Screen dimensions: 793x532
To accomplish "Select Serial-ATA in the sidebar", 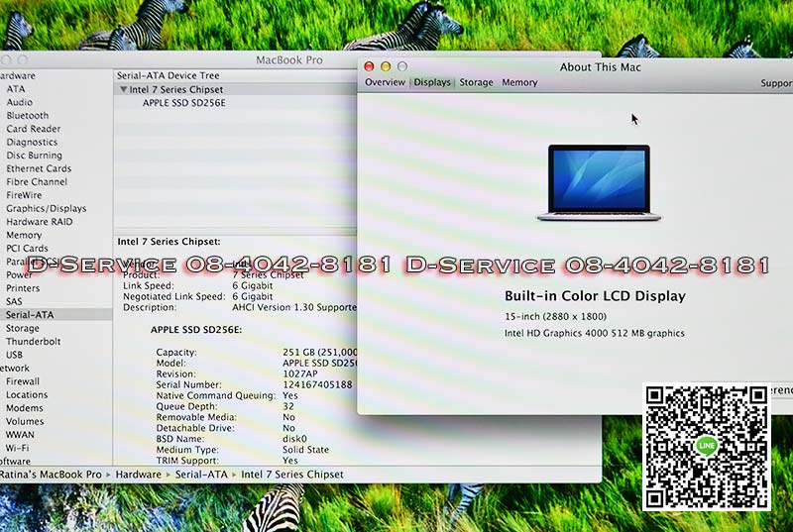I will click(x=30, y=314).
